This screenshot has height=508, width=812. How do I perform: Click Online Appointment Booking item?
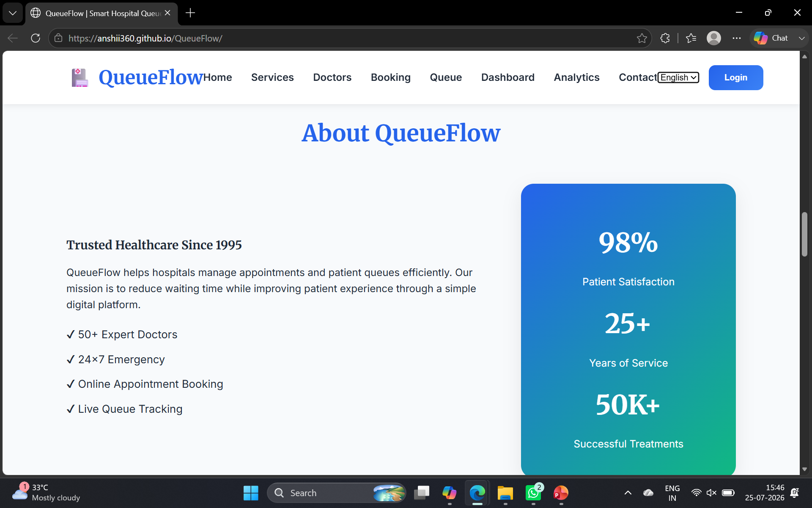[145, 384]
